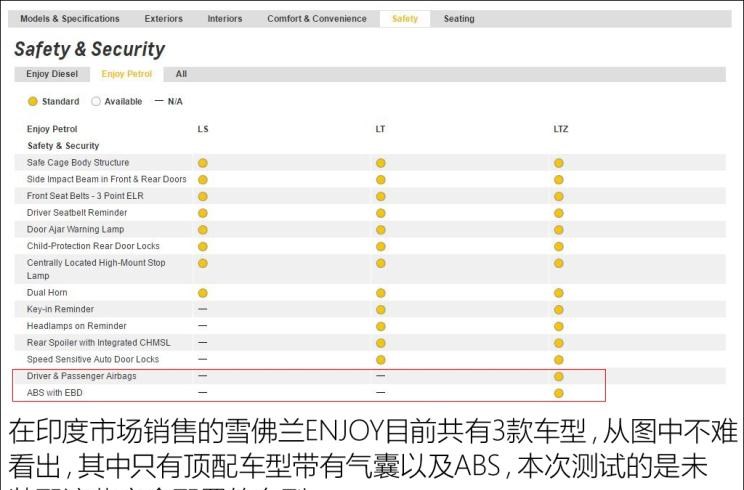This screenshot has height=490, width=744.
Task: Click Child-Protection Rear Door Locks label
Action: [93, 246]
